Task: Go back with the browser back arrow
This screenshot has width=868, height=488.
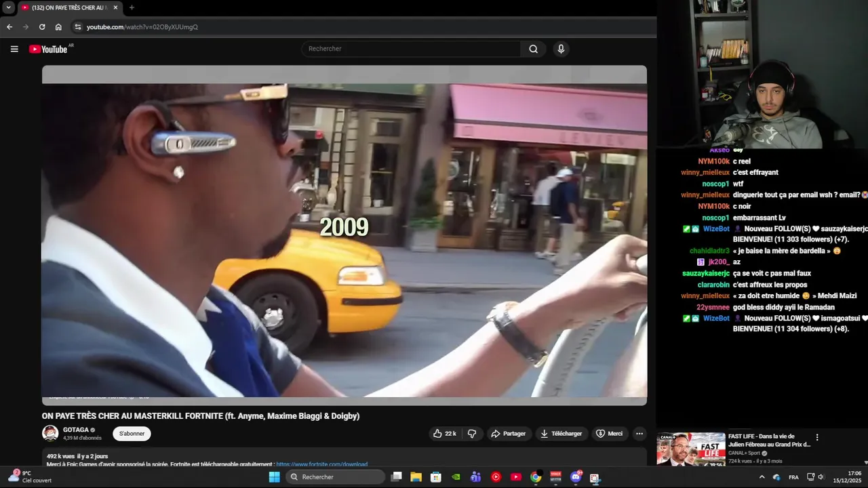Action: coord(9,27)
